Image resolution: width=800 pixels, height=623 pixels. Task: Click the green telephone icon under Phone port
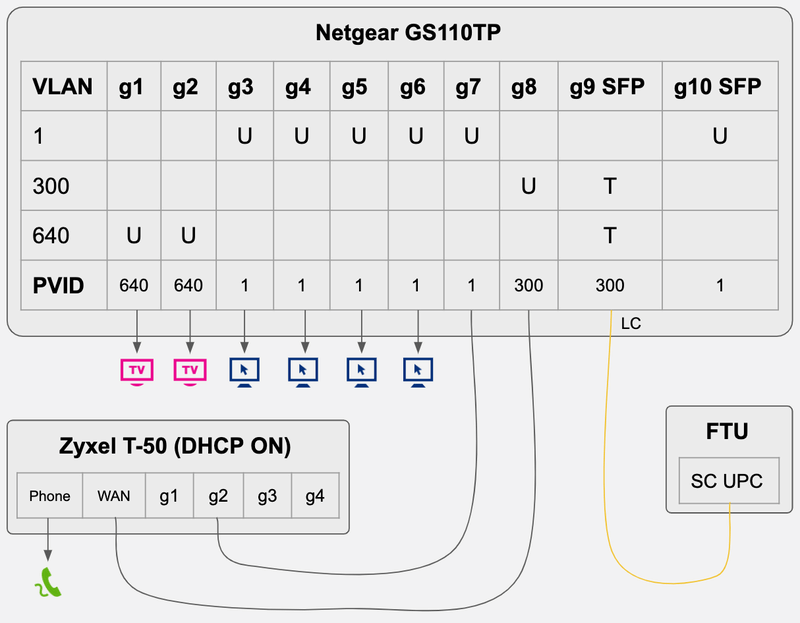[48, 582]
